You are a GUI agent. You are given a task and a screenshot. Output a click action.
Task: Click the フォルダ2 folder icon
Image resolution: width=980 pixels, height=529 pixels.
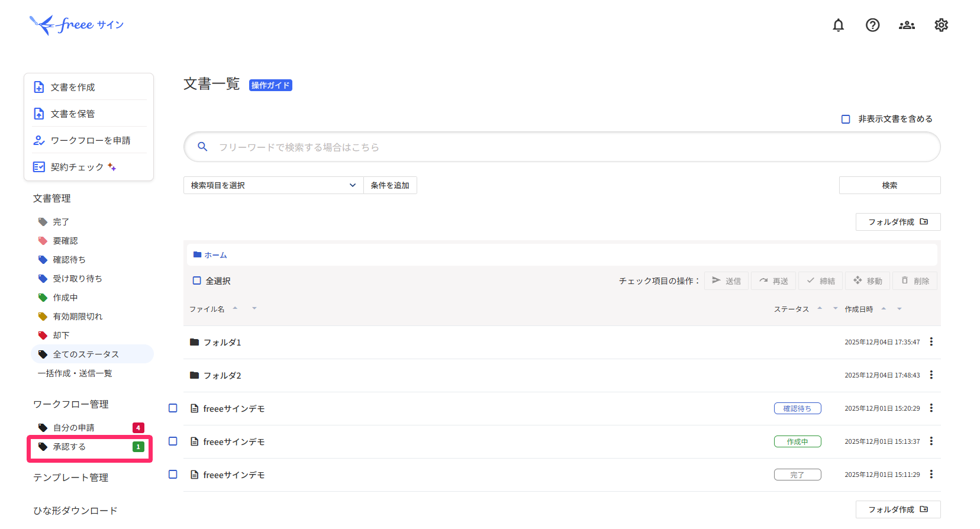[194, 375]
